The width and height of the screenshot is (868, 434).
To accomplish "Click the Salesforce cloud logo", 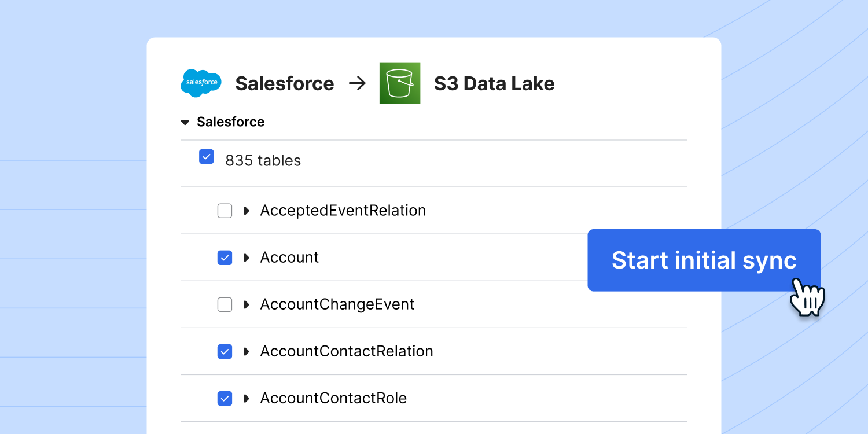I will click(201, 83).
